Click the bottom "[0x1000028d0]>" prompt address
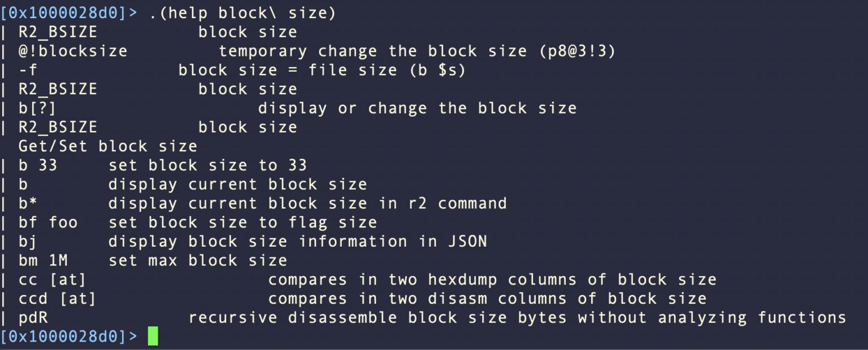 click(63, 336)
